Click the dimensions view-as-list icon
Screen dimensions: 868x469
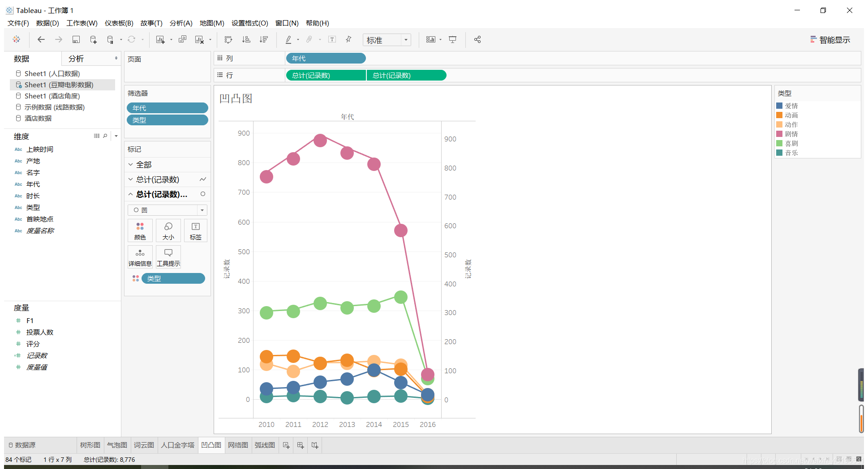tap(97, 136)
